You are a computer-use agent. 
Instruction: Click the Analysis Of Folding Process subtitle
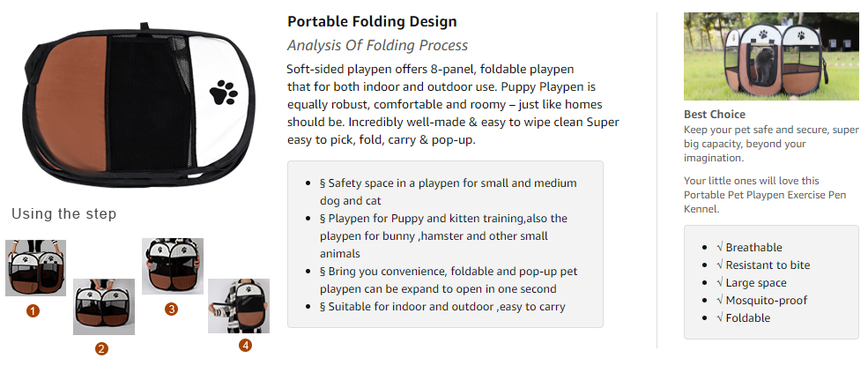pyautogui.click(x=377, y=46)
